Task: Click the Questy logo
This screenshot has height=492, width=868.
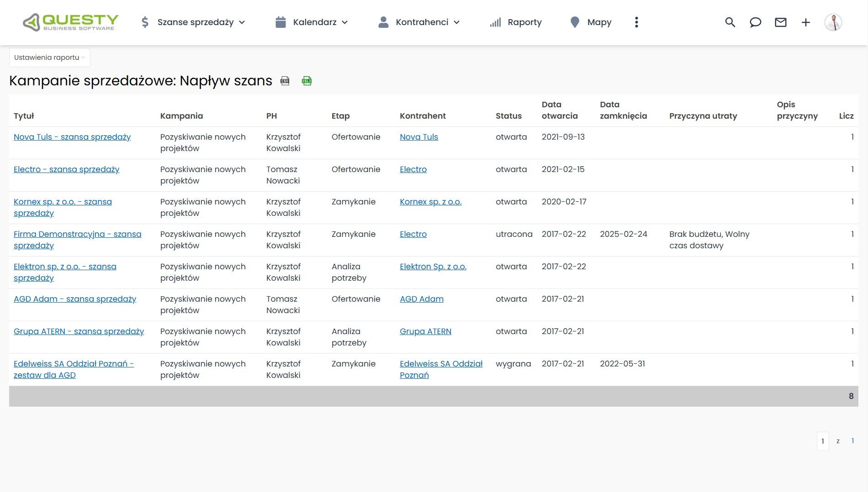Action: tap(71, 22)
